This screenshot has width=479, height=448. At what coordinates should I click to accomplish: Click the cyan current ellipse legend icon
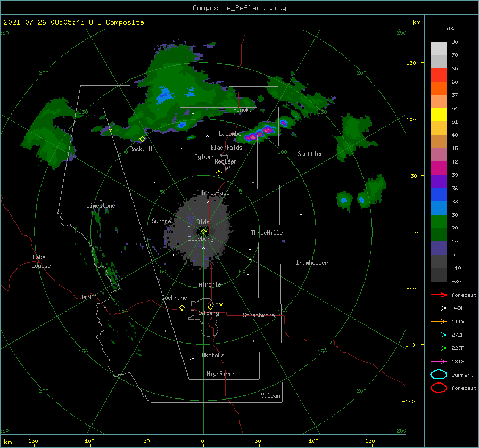click(x=439, y=374)
